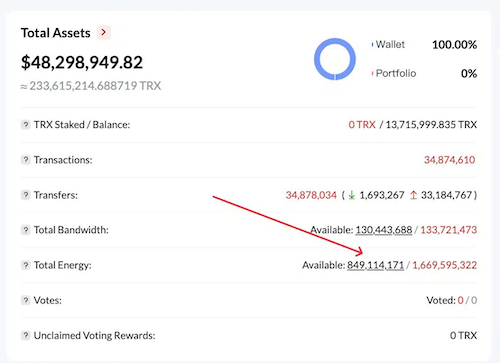Click total bandwidth 133,721,473
This screenshot has height=363, width=500.
click(449, 230)
